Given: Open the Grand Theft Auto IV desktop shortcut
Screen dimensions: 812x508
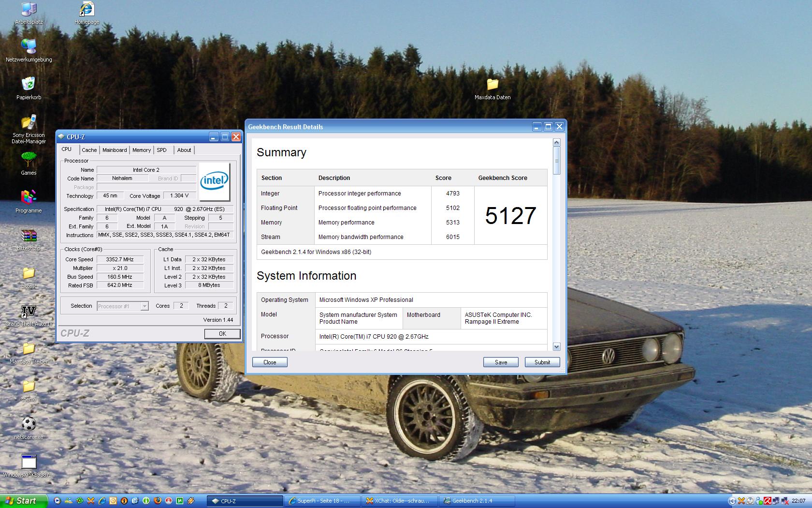Looking at the screenshot, I should click(29, 312).
